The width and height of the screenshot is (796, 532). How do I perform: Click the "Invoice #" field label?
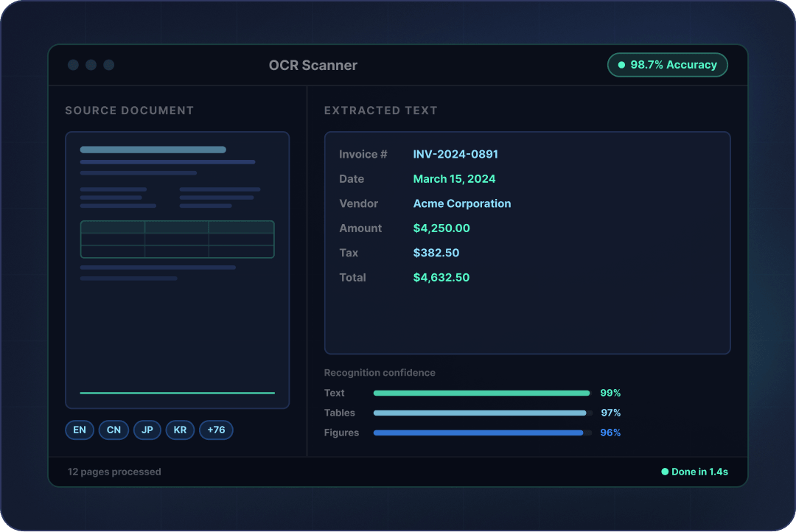tap(363, 154)
